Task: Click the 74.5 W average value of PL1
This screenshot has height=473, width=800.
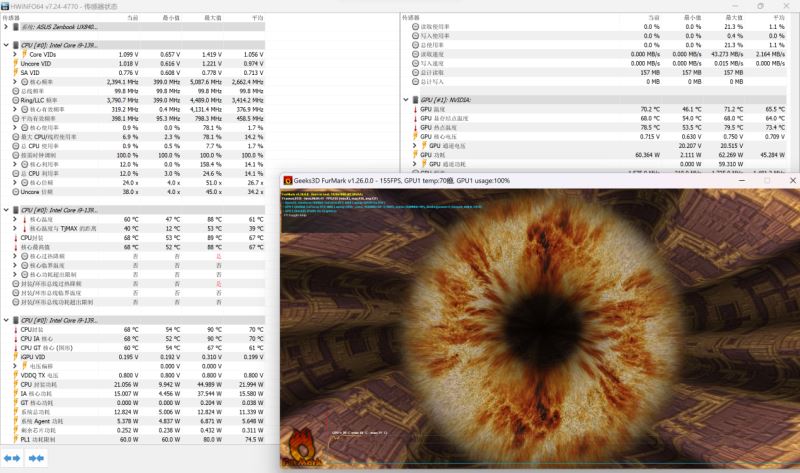Action: [254, 439]
